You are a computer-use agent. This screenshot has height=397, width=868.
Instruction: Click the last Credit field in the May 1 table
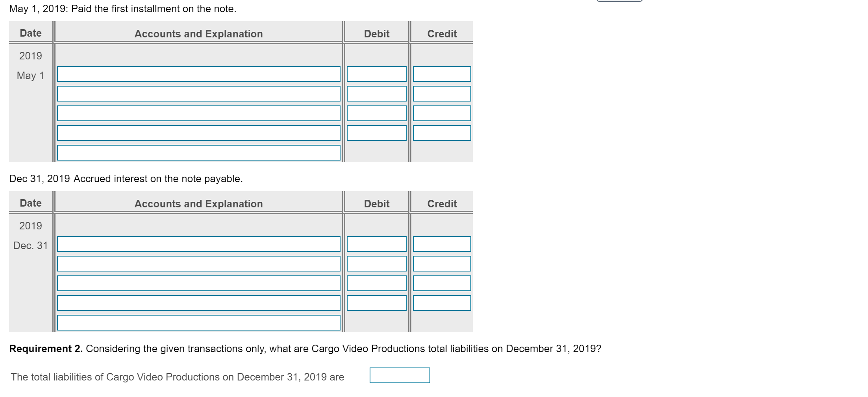[442, 133]
